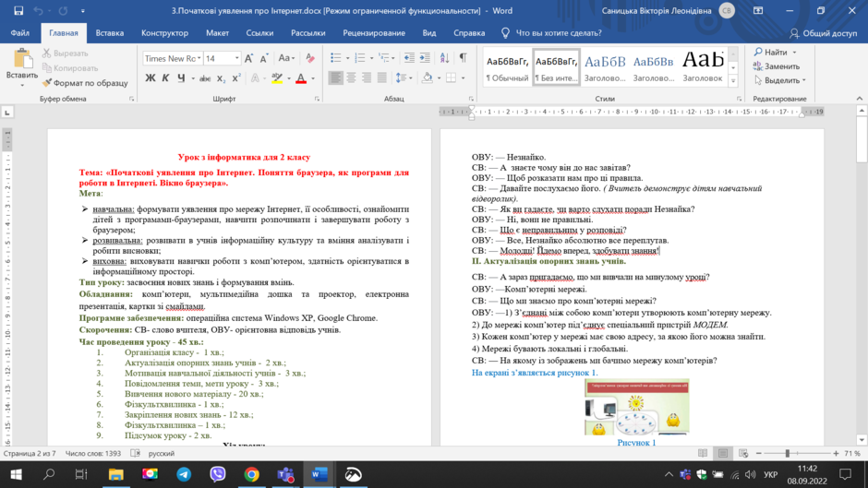Image resolution: width=868 pixels, height=488 pixels.
Task: Toggle show paragraph marks (¶)
Action: (464, 58)
